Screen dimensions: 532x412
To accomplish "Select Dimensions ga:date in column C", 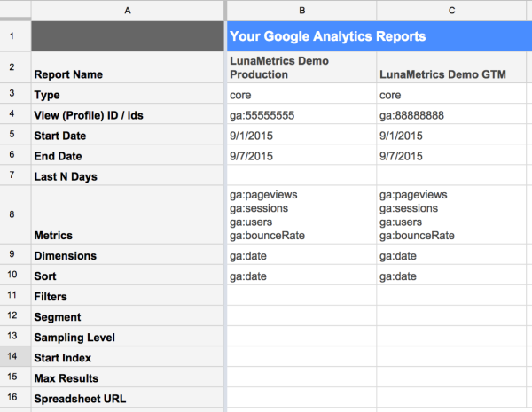I will coord(451,254).
